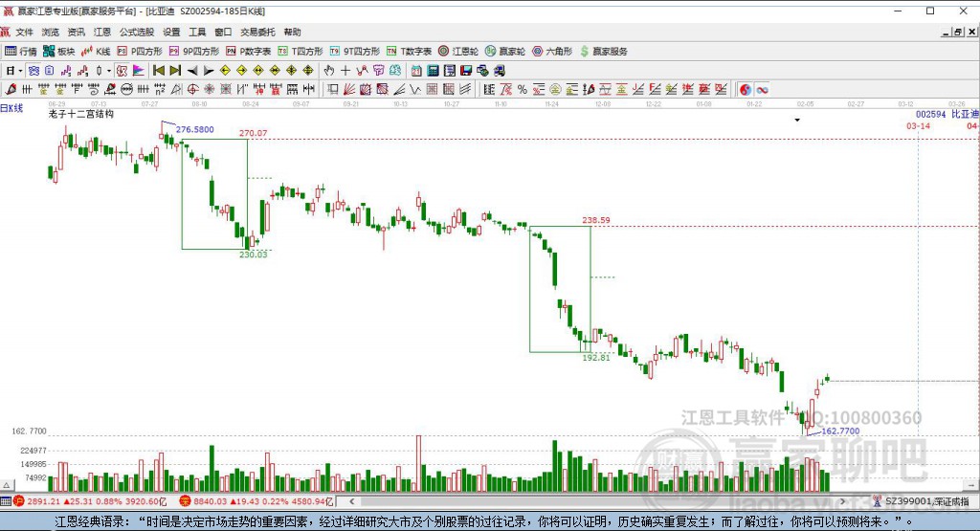Open the P四方形 square tool
The image size is (980, 531).
pyautogui.click(x=140, y=52)
